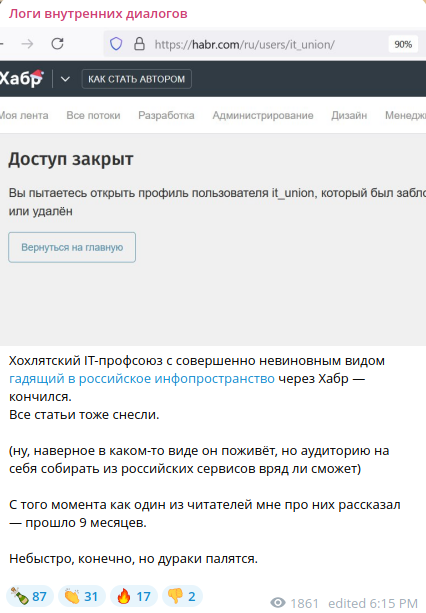The height and width of the screenshot is (613, 426).
Task: Open the shield tracking protection icon
Action: tap(116, 44)
